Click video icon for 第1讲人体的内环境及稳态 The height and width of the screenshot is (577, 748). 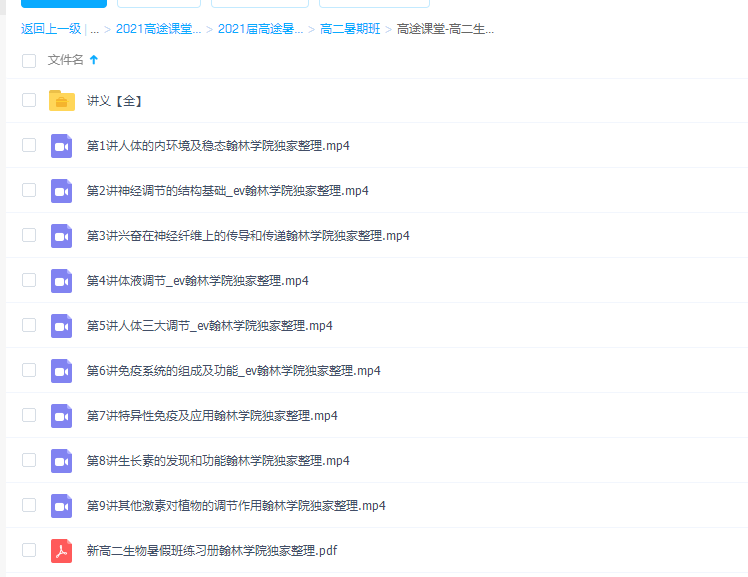[x=62, y=145]
